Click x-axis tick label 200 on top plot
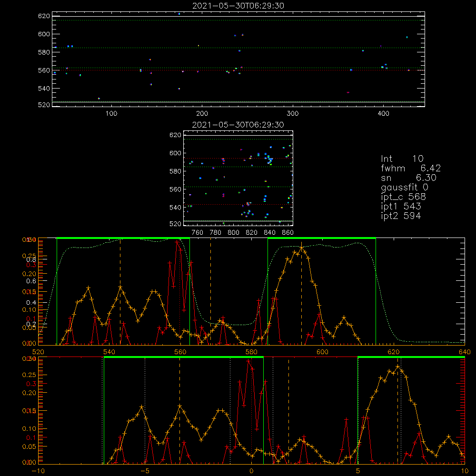 [202, 114]
